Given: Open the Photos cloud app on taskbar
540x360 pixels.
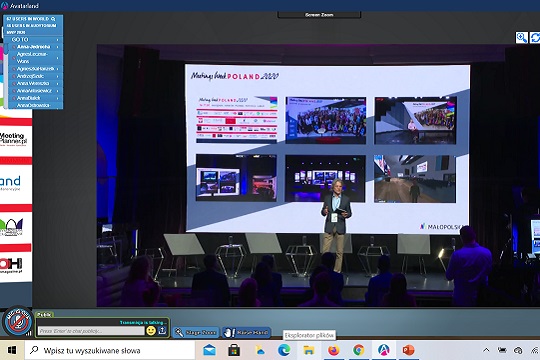Looking at the screenshot, I should click(x=259, y=350).
